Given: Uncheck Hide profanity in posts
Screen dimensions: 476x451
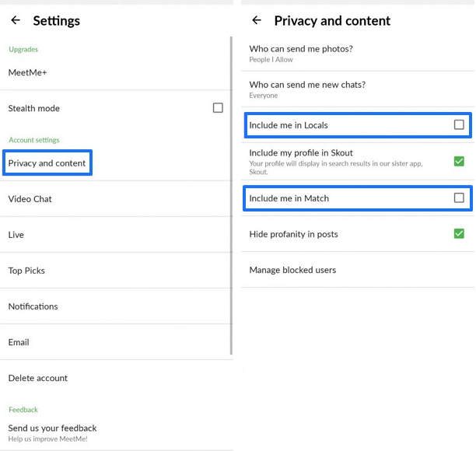Looking at the screenshot, I should click(459, 233).
